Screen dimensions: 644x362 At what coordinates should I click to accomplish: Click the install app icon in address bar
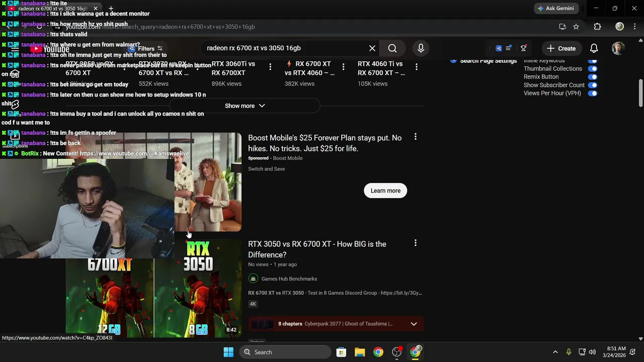click(562, 27)
